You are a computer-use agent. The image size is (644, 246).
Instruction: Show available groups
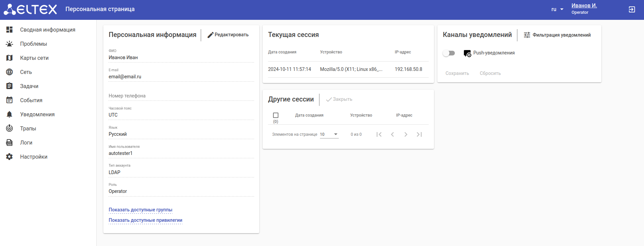pyautogui.click(x=141, y=210)
